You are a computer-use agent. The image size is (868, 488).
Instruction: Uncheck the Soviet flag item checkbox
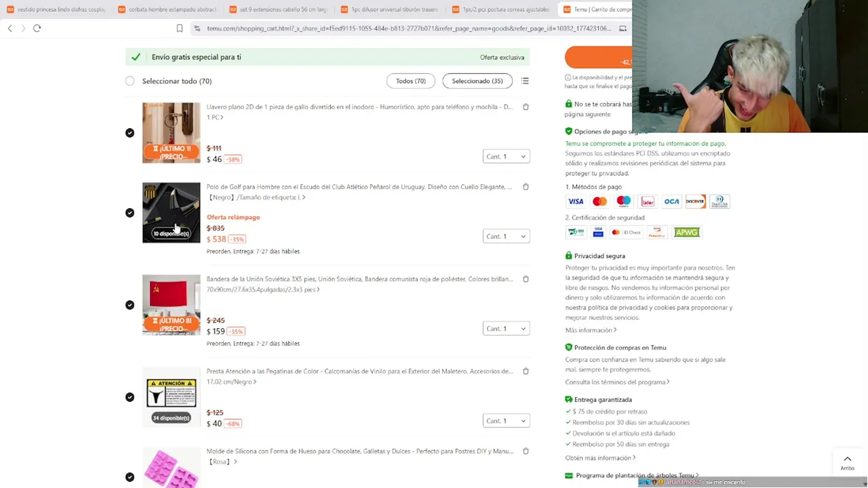click(x=130, y=305)
